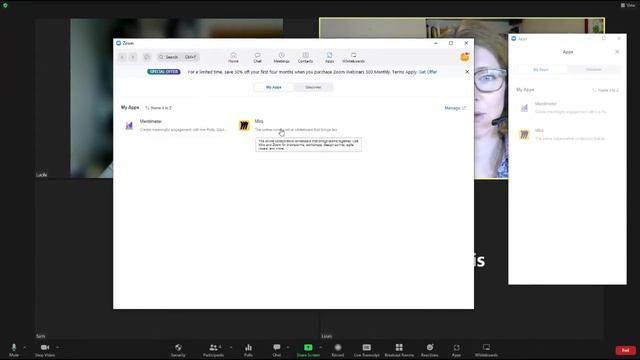Click the green encryption shield icon

[x=5, y=5]
